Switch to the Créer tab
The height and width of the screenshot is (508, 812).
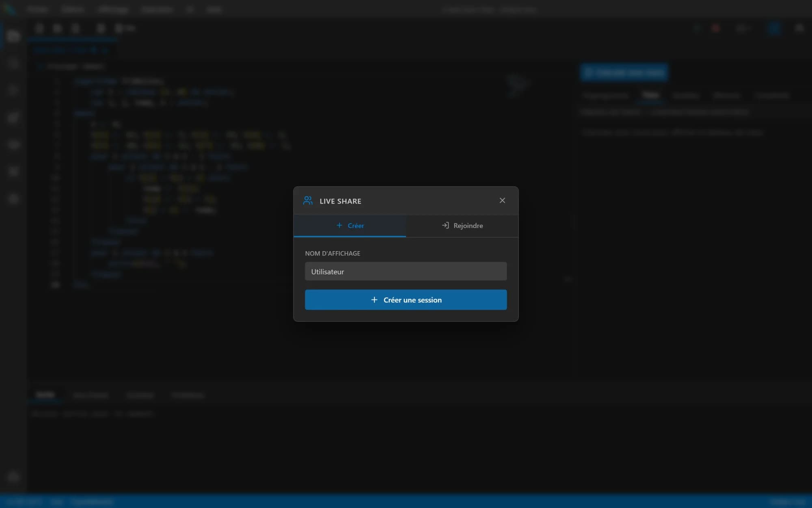(350, 226)
